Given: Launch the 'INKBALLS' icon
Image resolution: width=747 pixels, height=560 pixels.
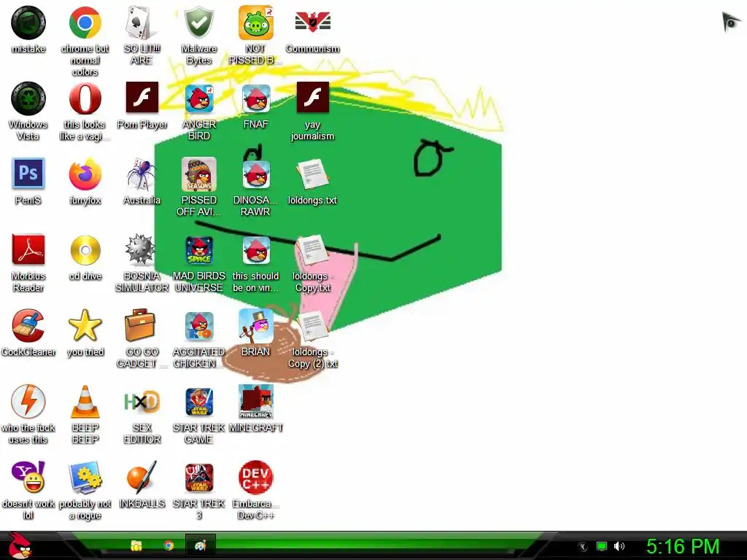Looking at the screenshot, I should click(x=142, y=477).
